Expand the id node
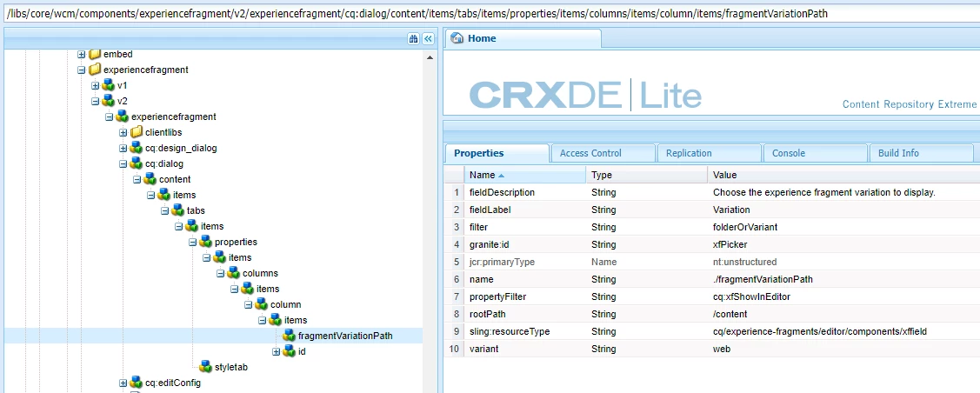The width and height of the screenshot is (980, 393). click(x=277, y=351)
